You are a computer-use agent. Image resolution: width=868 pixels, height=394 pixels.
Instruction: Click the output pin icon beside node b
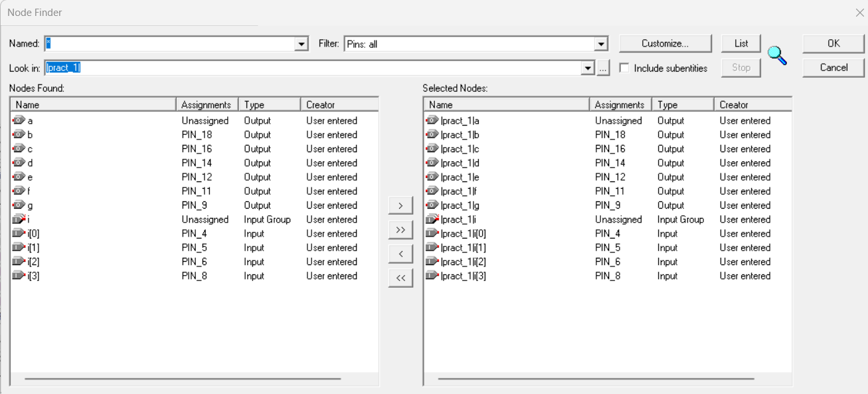pos(19,135)
